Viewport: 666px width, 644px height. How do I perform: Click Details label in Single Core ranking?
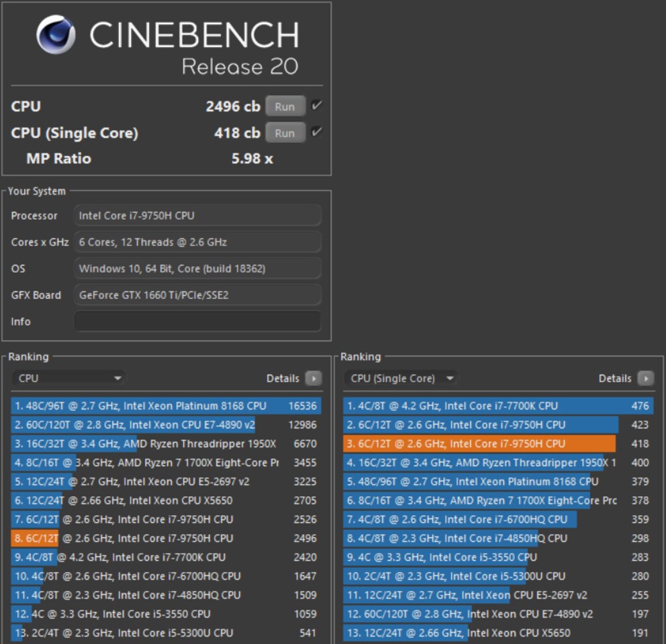coord(614,378)
